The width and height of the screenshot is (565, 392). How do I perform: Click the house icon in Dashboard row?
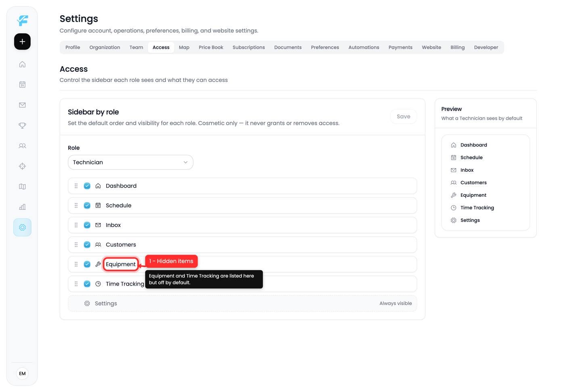(x=98, y=186)
